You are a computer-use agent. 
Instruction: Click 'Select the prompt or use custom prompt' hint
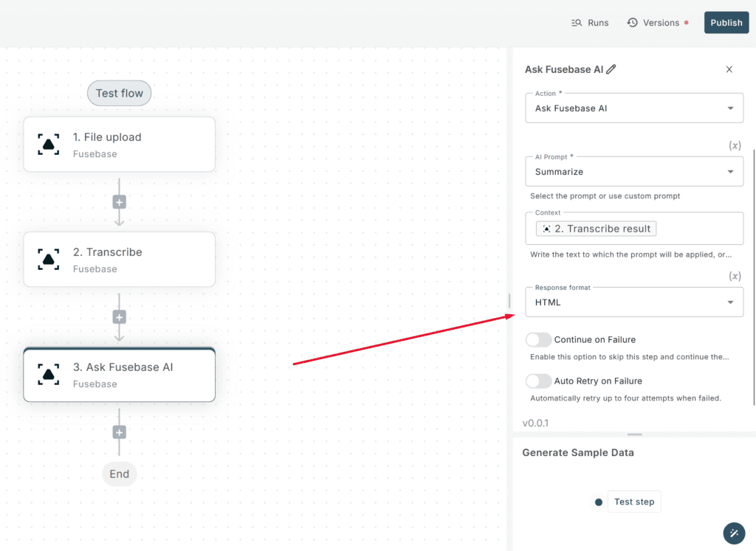(x=605, y=196)
